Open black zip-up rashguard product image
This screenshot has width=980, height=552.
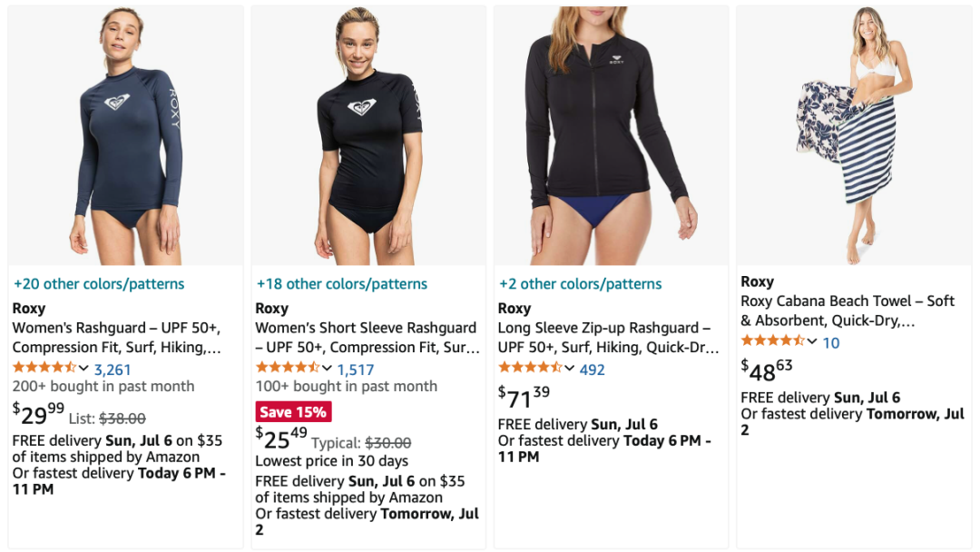612,135
